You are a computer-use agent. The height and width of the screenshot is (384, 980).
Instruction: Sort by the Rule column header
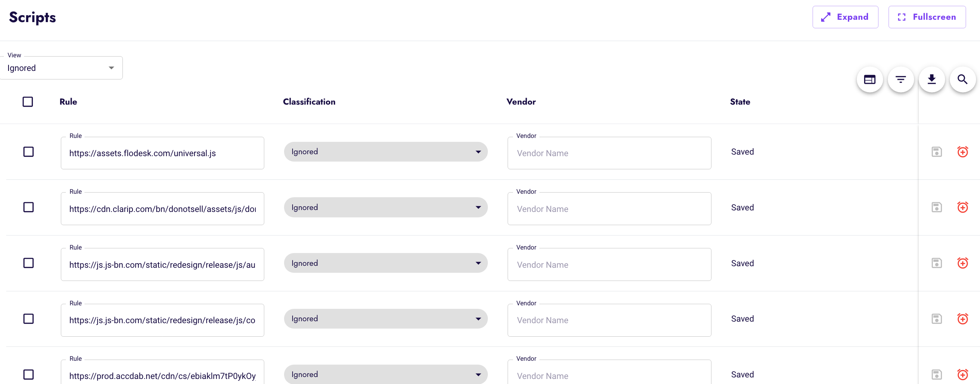point(68,102)
